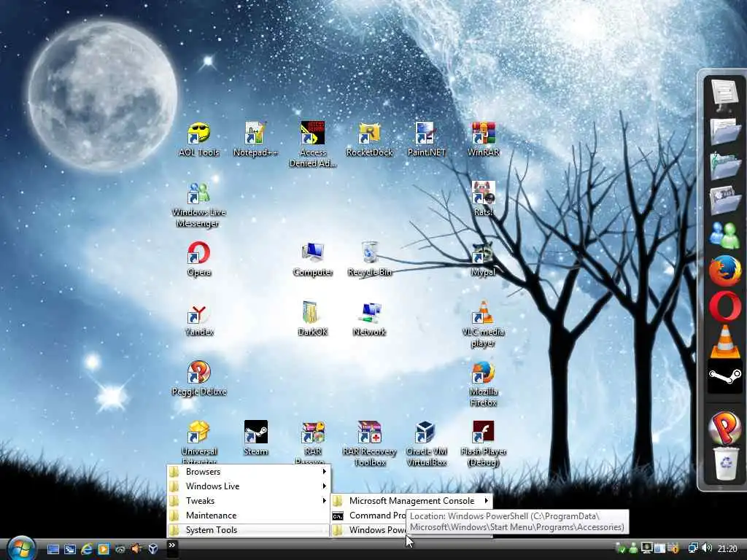
Task: Open the network tray icon
Action: click(x=693, y=548)
